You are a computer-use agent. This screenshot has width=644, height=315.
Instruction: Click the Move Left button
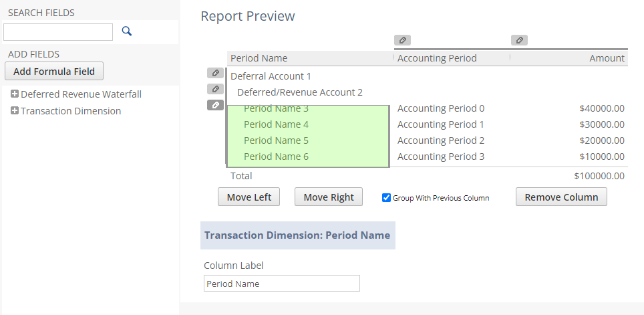249,197
